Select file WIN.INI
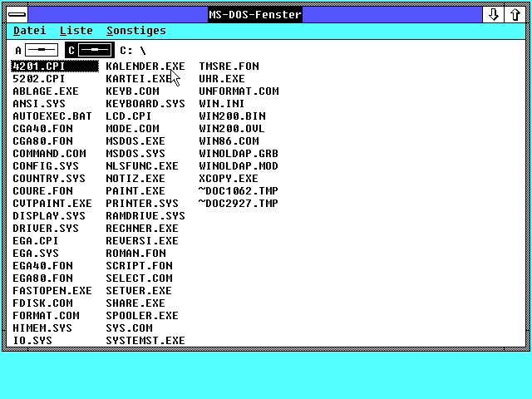The width and height of the screenshot is (532, 399). click(222, 104)
